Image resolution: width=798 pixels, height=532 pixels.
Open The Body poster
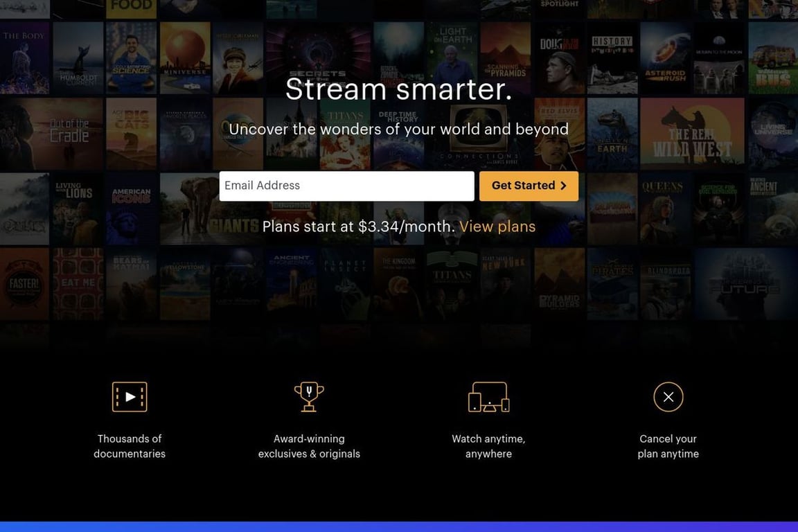coord(24,58)
